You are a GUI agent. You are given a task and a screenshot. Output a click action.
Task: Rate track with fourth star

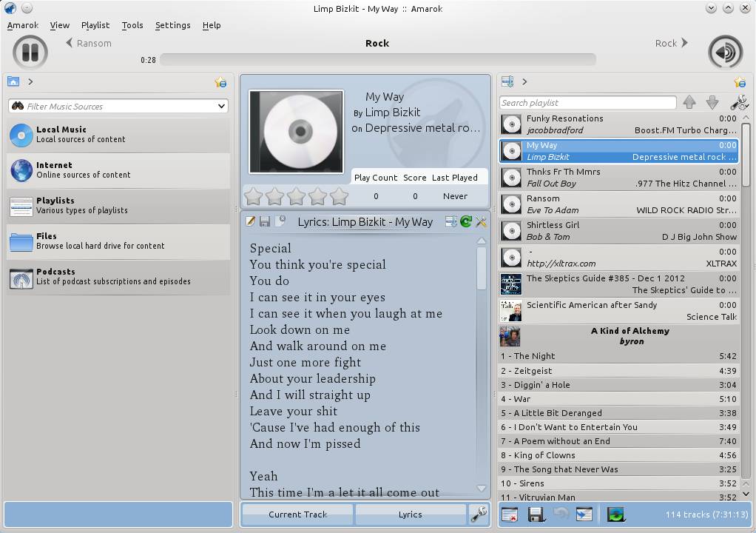pyautogui.click(x=318, y=196)
